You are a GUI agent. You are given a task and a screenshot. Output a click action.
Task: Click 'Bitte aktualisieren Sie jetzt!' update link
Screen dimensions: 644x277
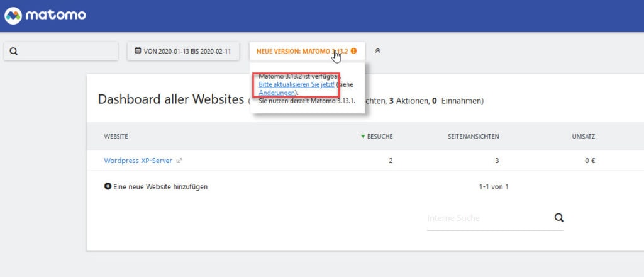(x=297, y=84)
